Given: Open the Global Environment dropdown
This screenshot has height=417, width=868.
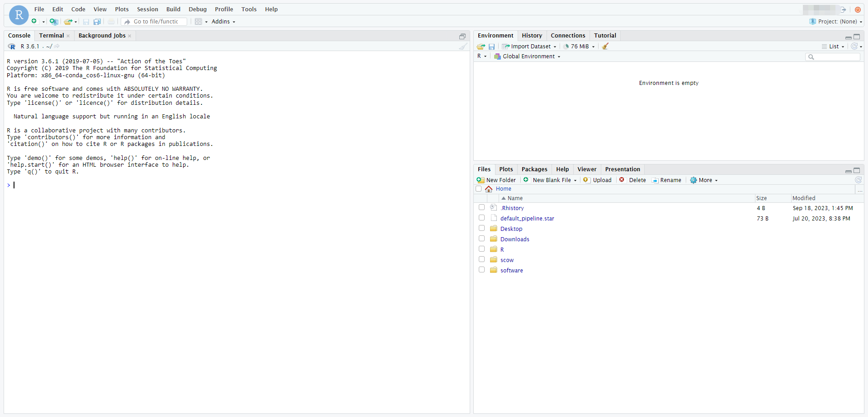Looking at the screenshot, I should coord(528,56).
